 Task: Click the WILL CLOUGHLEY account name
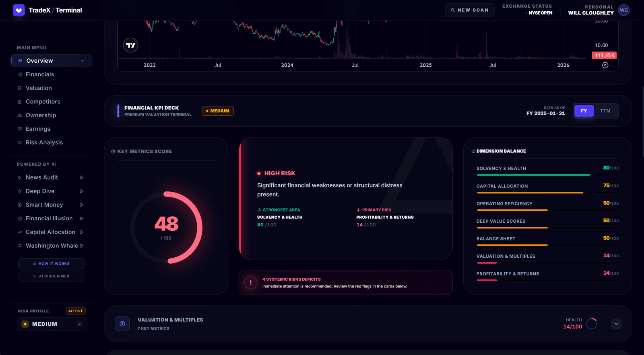pos(591,13)
